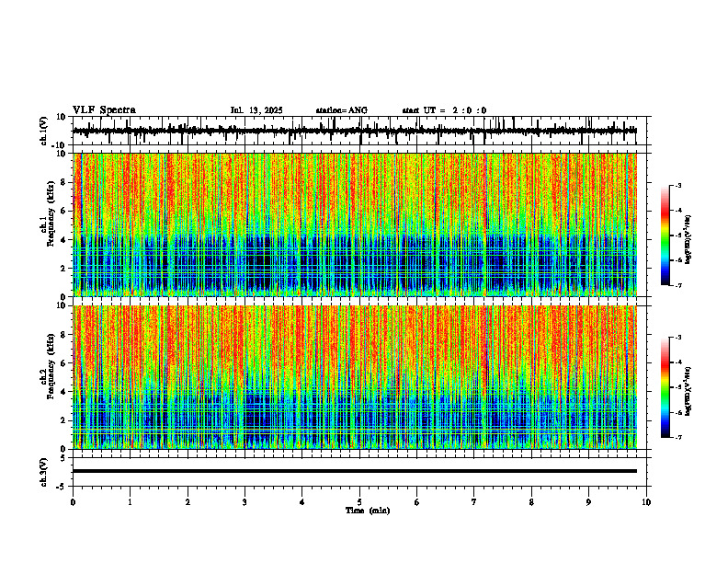Click the "start UT = 2 : 0 : 0" text
This screenshot has height=563, width=728.
pyautogui.click(x=444, y=110)
